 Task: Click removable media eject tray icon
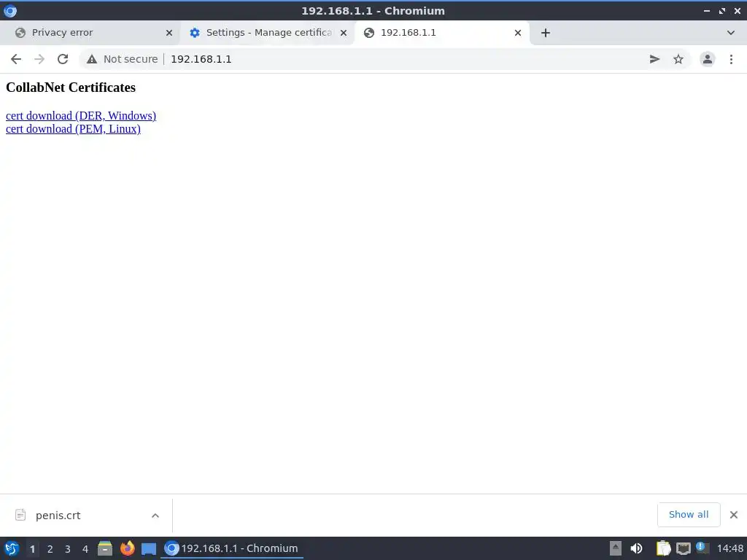coord(616,548)
